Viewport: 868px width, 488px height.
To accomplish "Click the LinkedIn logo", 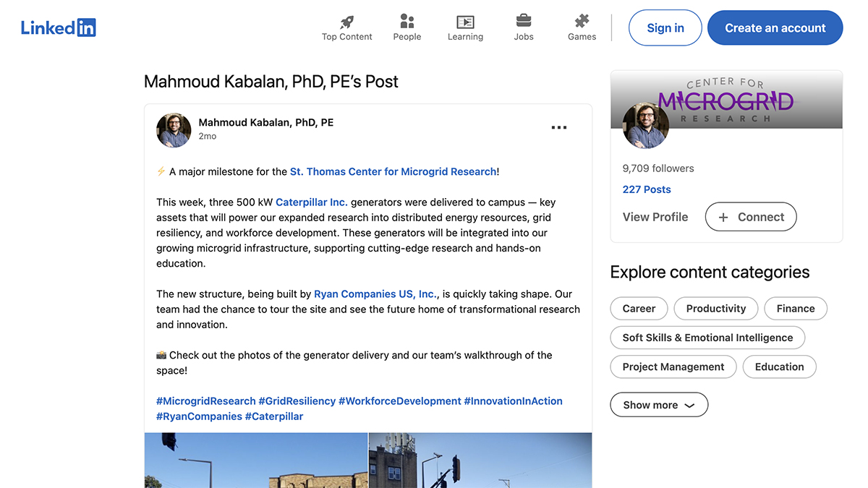I will pyautogui.click(x=59, y=28).
